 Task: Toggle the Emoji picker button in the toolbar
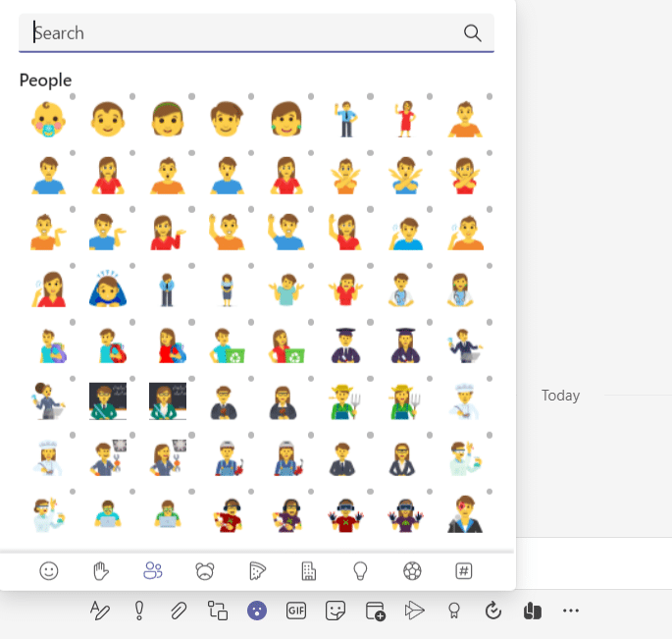pos(257,611)
